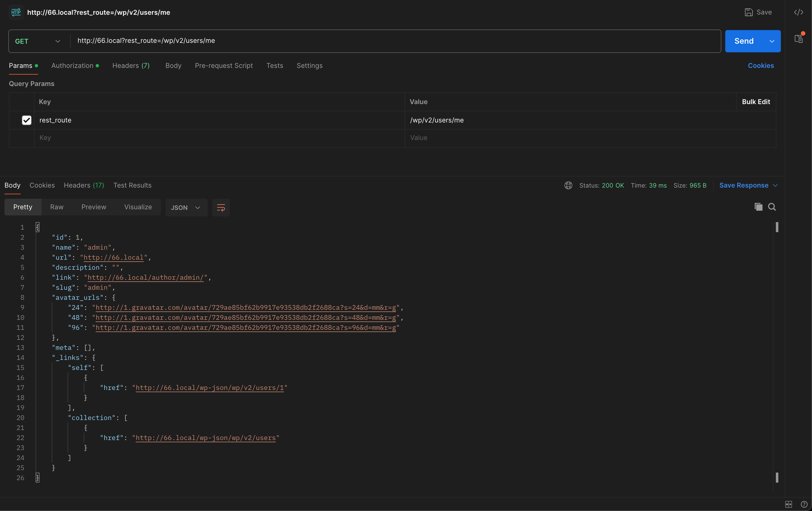This screenshot has width=812, height=511.
Task: Open the two-pane layout icon
Action: click(x=788, y=504)
